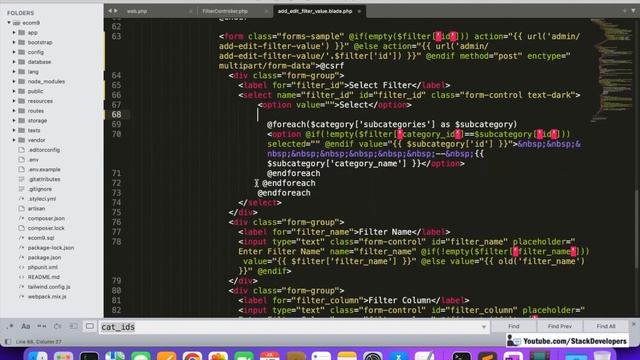640x360 pixels.
Task: Select the storage folder icon
Action: coord(22,120)
